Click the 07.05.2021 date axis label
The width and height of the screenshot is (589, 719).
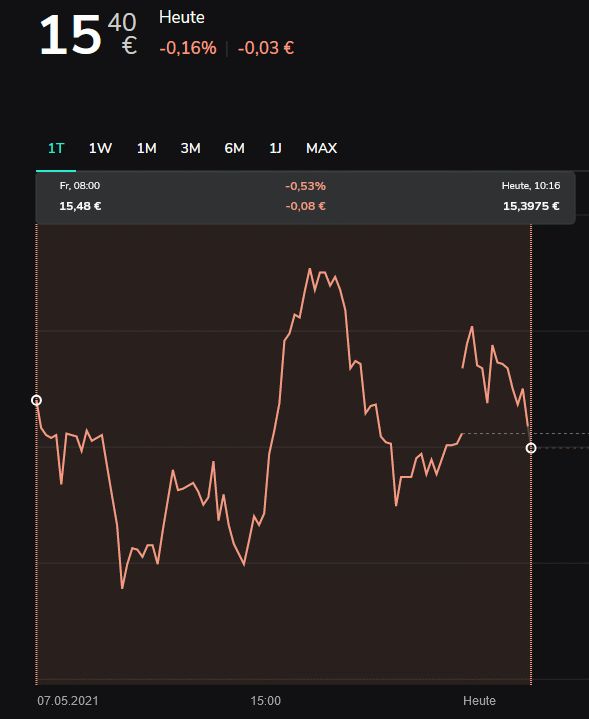tap(68, 701)
